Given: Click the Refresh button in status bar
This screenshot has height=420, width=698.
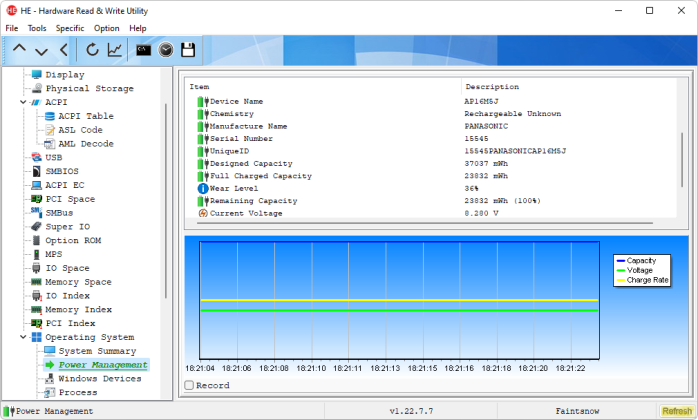Looking at the screenshot, I should coord(677,411).
